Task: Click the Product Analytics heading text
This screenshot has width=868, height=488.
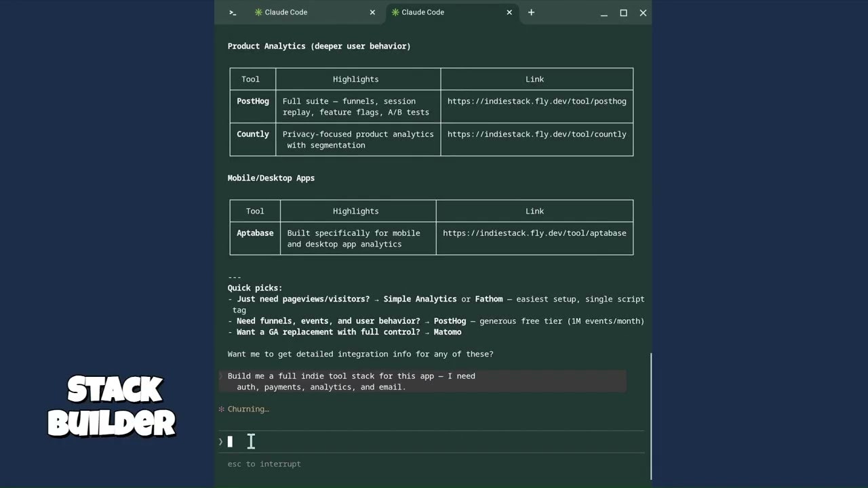Action: tap(319, 46)
